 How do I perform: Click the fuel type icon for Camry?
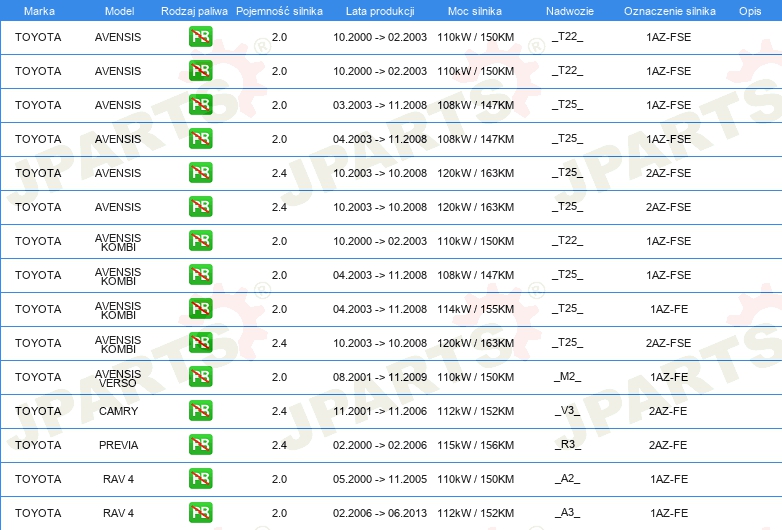[200, 410]
